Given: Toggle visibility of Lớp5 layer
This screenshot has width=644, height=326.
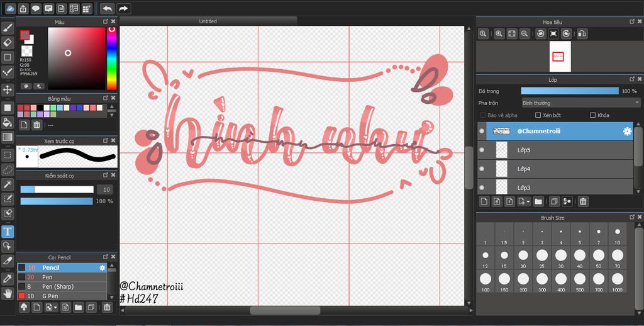Looking at the screenshot, I should (x=482, y=150).
